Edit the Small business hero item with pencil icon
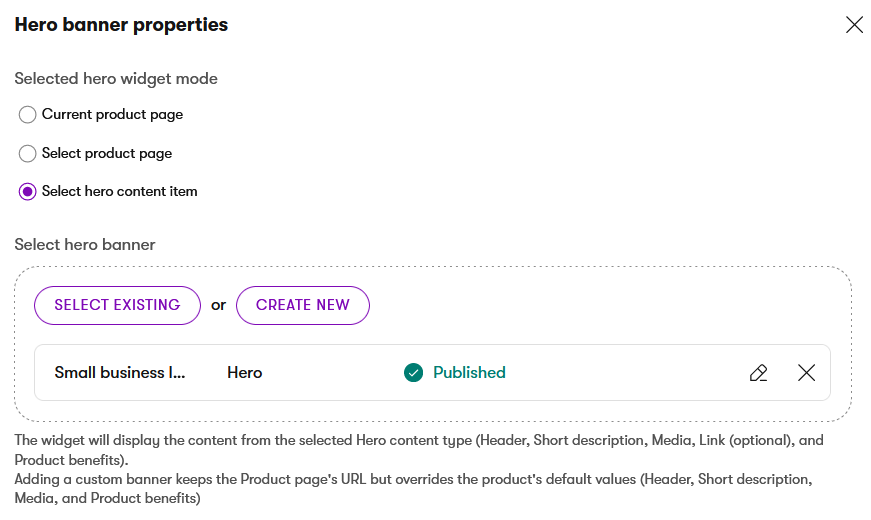This screenshot has width=871, height=520. coord(758,372)
